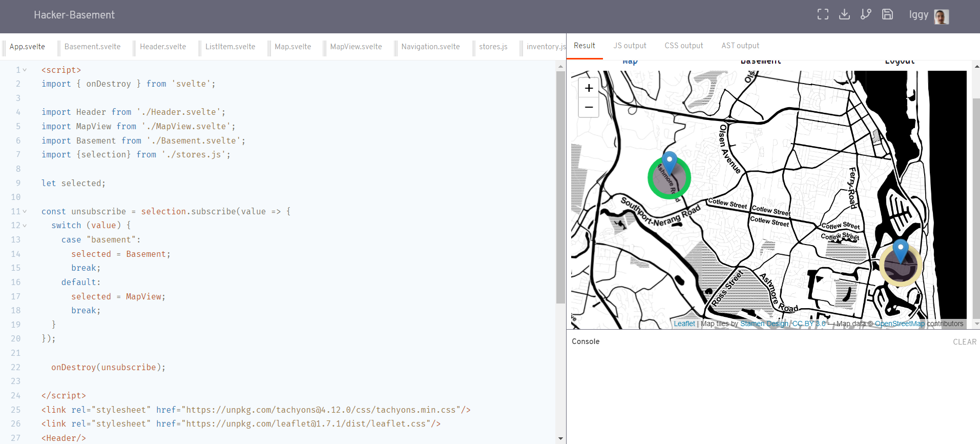View the CSS output tab
Viewport: 980px width, 444px height.
[684, 46]
